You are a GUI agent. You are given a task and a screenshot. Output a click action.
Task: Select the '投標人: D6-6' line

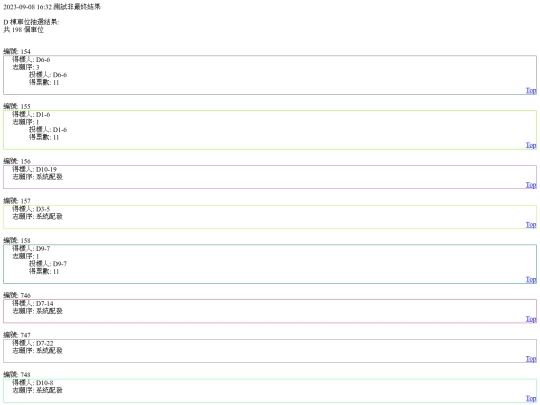click(48, 75)
